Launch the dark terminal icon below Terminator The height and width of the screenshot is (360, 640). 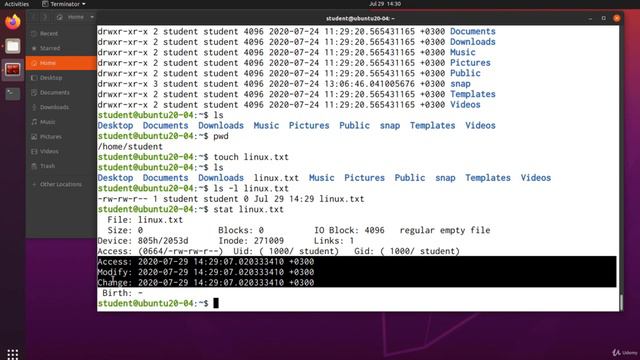click(x=13, y=93)
